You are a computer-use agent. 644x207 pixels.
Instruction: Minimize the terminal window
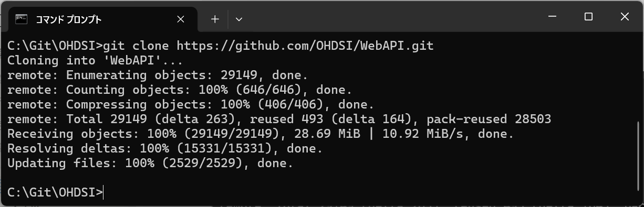pyautogui.click(x=552, y=17)
